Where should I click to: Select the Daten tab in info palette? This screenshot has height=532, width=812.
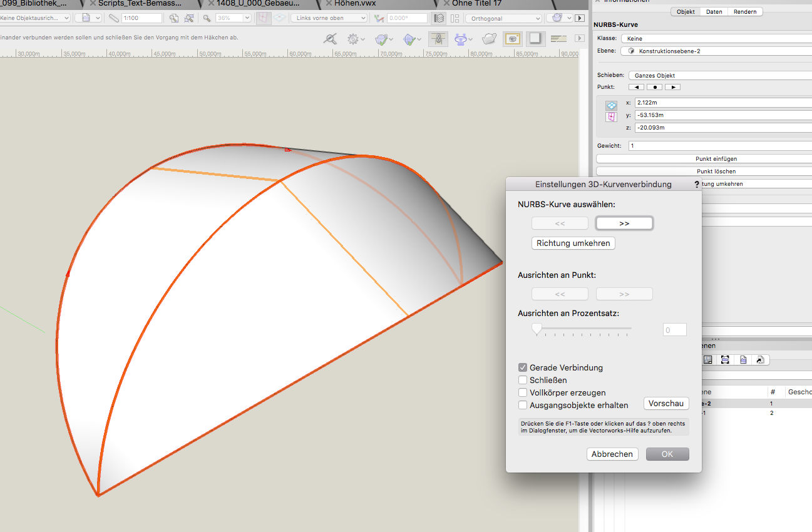click(x=714, y=12)
